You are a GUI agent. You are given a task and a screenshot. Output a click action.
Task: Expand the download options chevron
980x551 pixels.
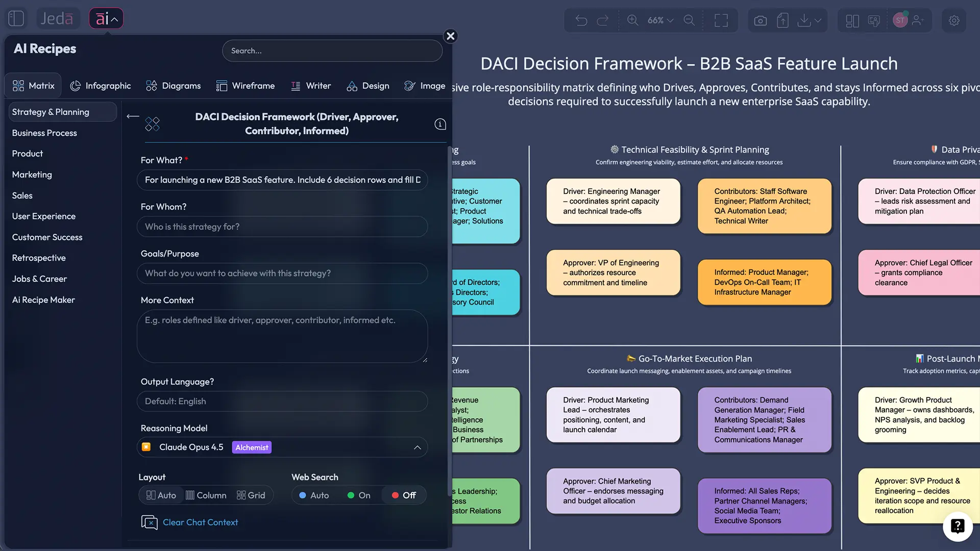point(818,20)
